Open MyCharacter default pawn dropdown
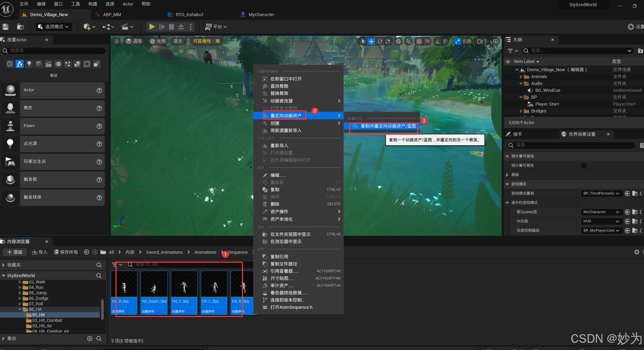The width and height of the screenshot is (644, 350). coord(601,212)
